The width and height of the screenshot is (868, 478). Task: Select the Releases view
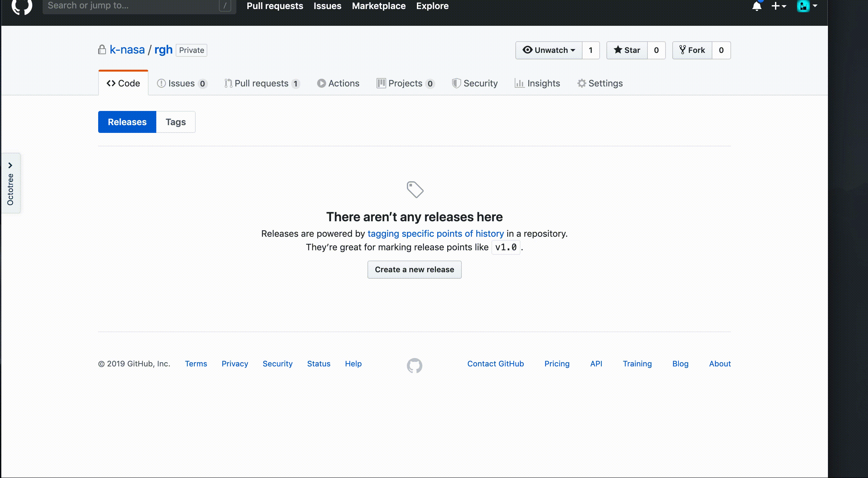pos(127,122)
